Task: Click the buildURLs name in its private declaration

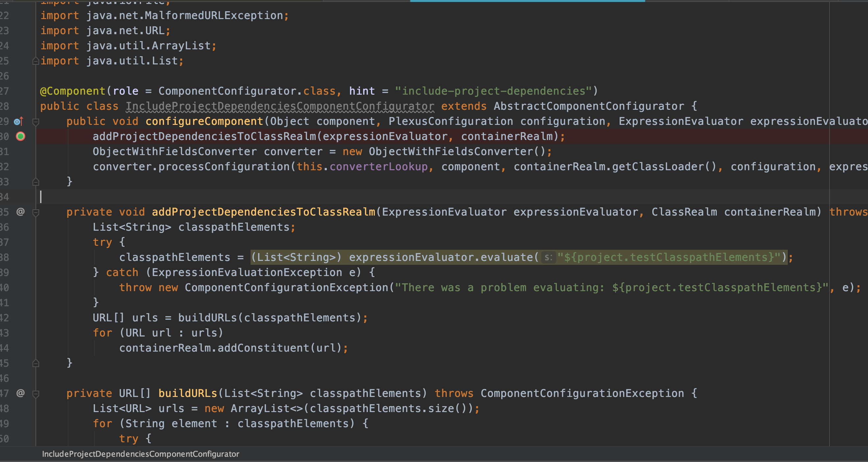Action: point(188,393)
